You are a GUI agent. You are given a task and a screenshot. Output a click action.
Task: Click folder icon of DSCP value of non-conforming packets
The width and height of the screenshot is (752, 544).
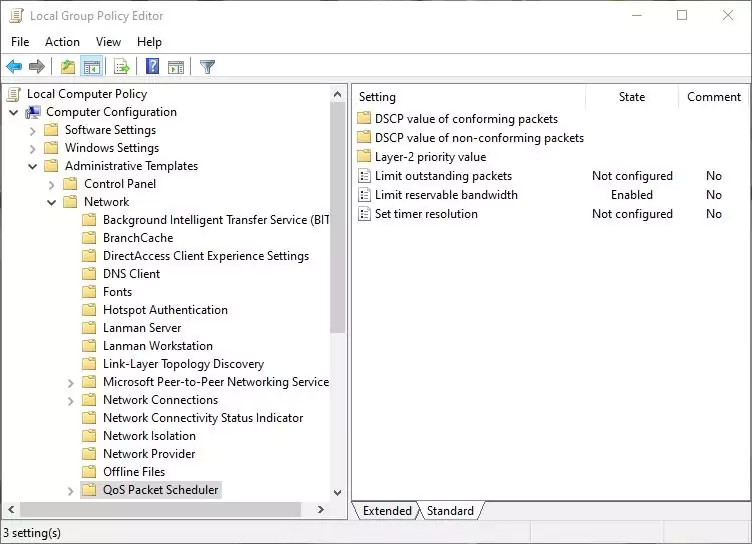364,137
